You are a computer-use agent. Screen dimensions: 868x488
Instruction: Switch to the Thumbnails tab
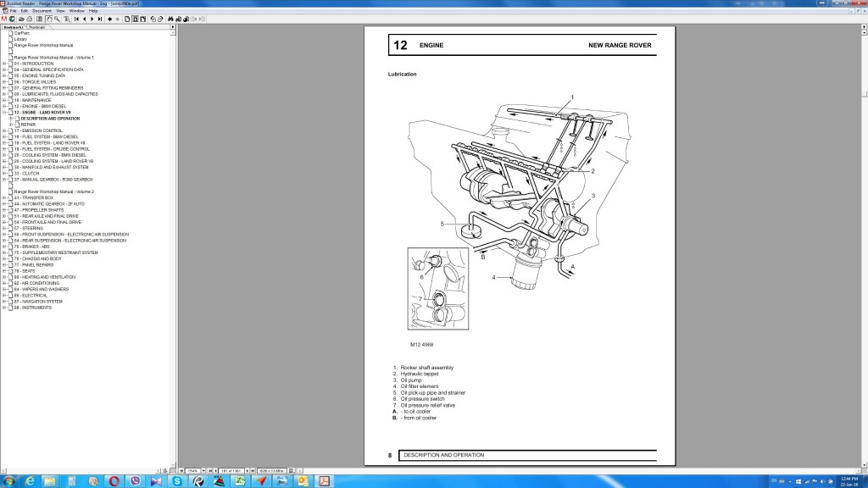click(36, 27)
